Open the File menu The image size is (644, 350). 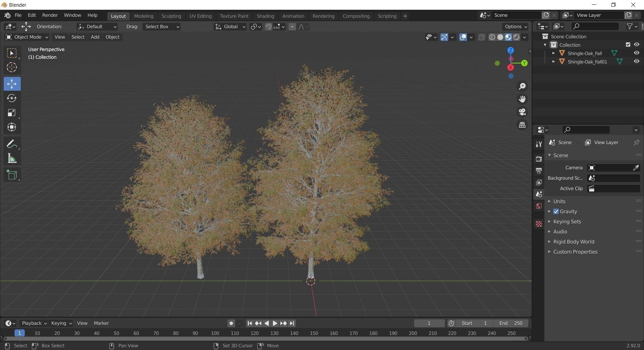18,15
